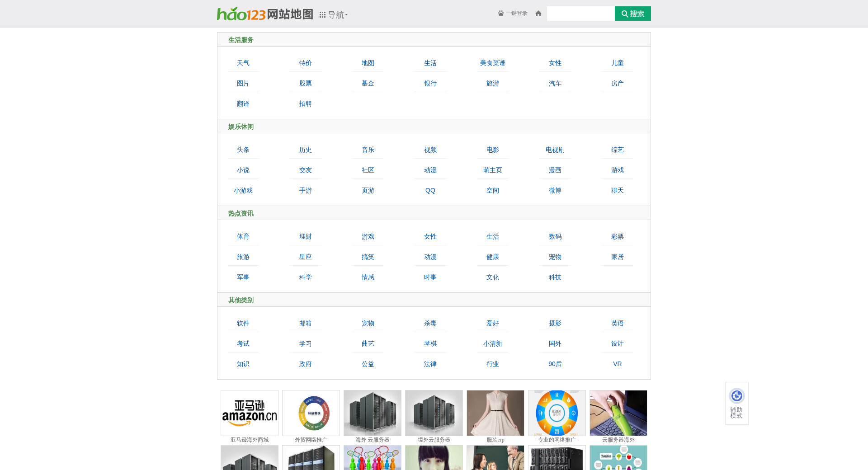This screenshot has height=470, width=868.
Task: Open the 特价 link
Action: click(306, 63)
